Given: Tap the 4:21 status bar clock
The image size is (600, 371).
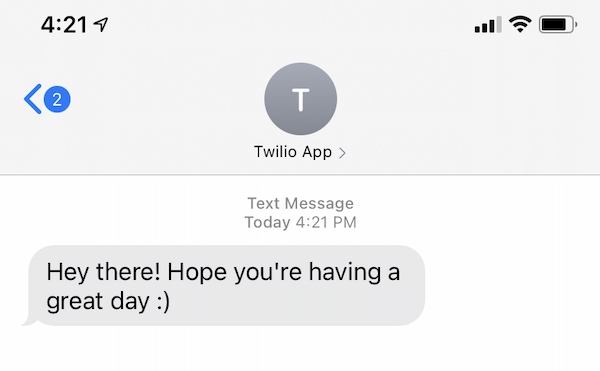Looking at the screenshot, I should [x=64, y=25].
